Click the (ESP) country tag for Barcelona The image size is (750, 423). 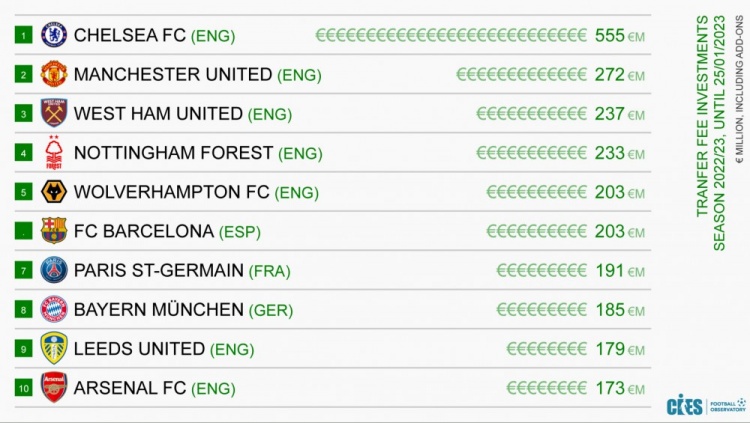(x=240, y=232)
